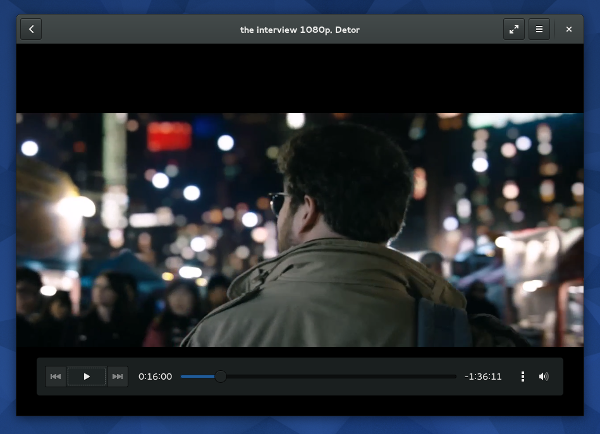
Task: Skip to the next chapter or video
Action: click(118, 376)
